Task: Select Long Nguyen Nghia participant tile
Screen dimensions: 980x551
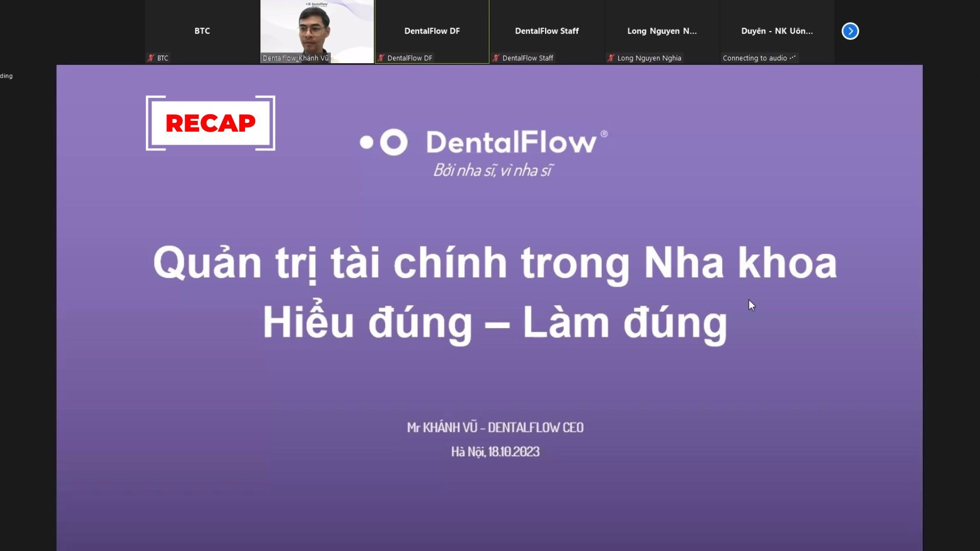Action: pos(662,32)
